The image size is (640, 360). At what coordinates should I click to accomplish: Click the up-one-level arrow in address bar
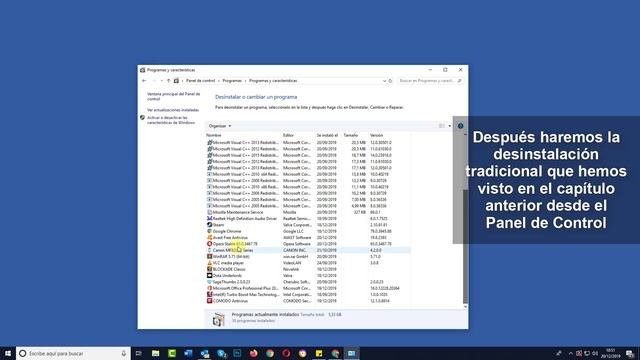coord(169,81)
